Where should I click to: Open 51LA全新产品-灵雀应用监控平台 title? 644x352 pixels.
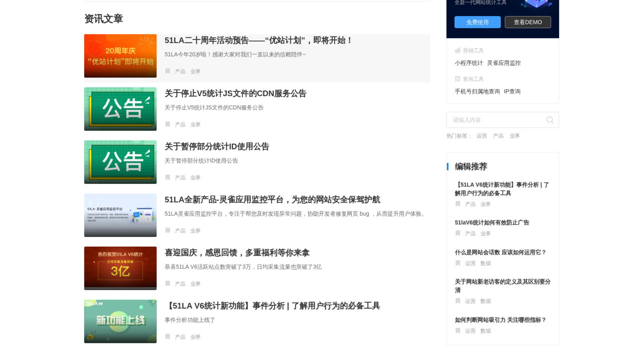272,200
